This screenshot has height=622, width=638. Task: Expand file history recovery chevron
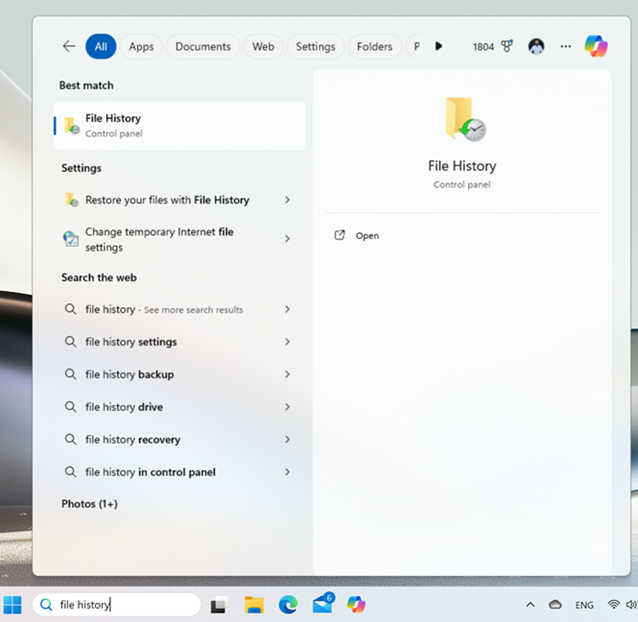[x=287, y=439]
